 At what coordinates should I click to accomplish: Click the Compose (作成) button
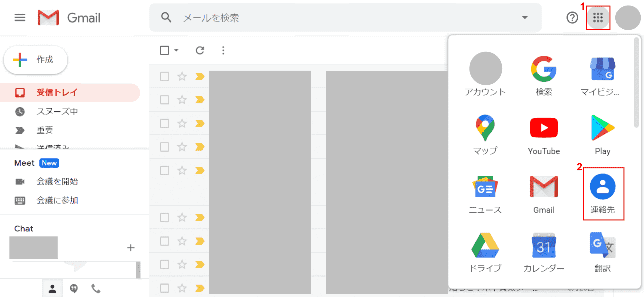(x=36, y=60)
